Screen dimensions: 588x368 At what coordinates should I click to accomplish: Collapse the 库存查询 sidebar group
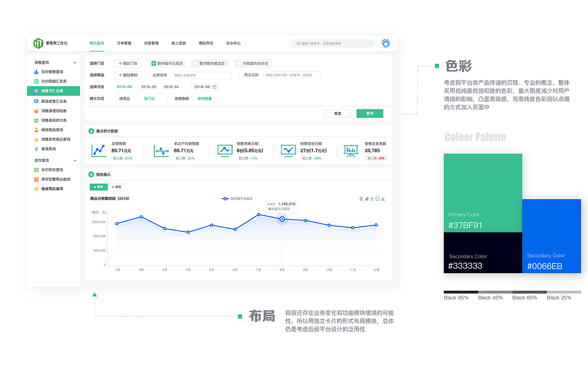(75, 161)
